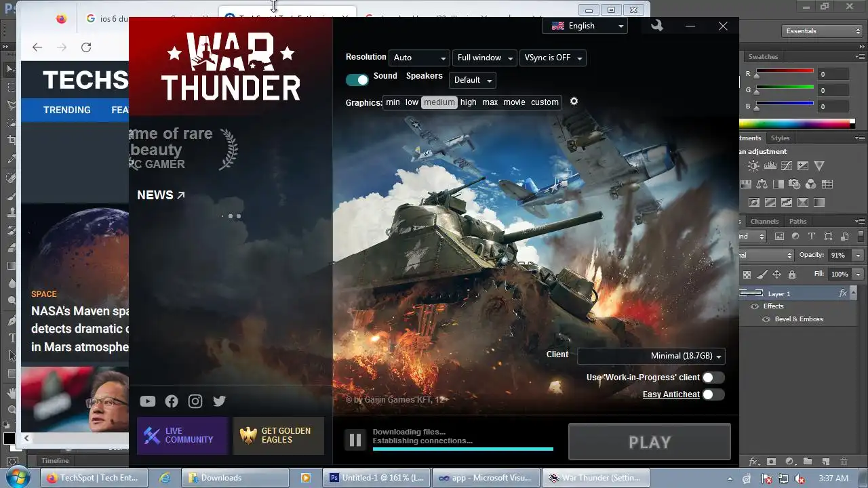Open the Live Community button

tap(183, 436)
